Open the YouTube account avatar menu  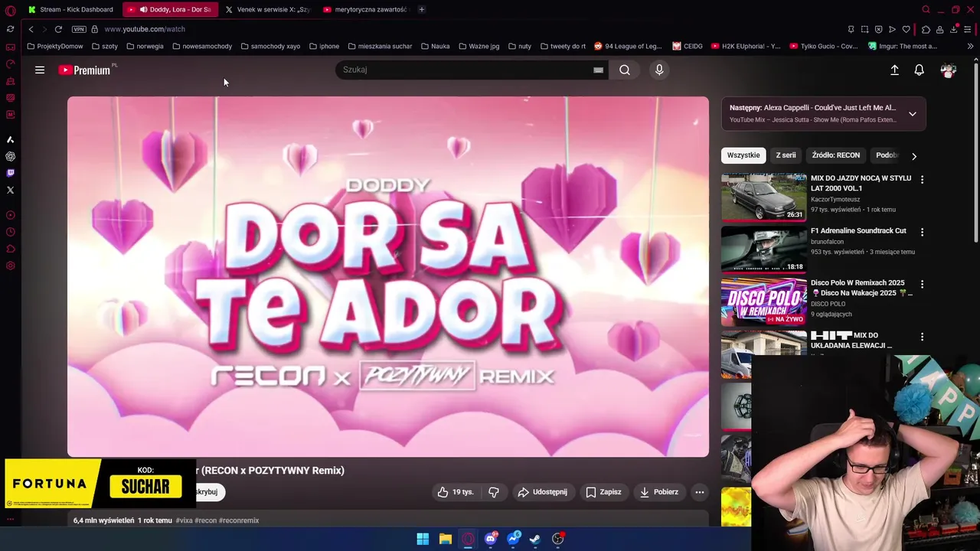(948, 70)
